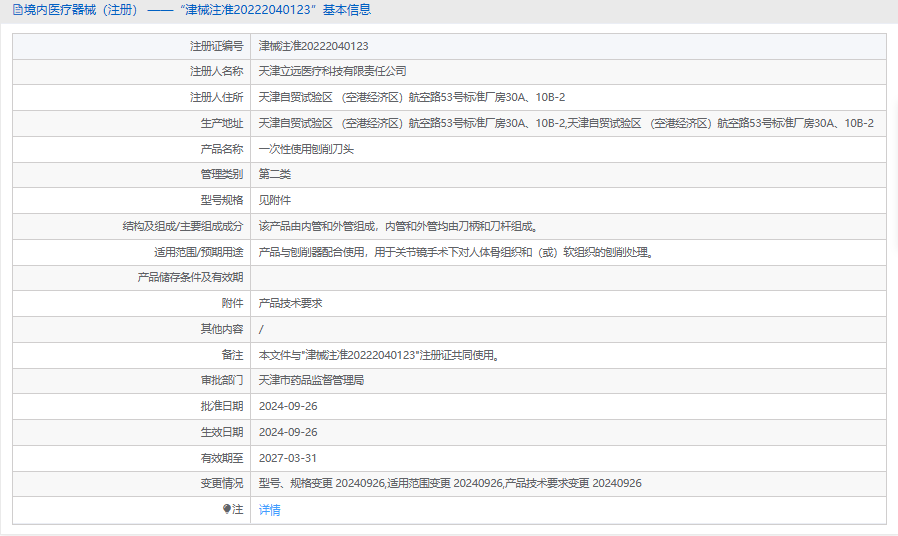
Task: Click the 型号规格 label
Action: click(x=222, y=200)
